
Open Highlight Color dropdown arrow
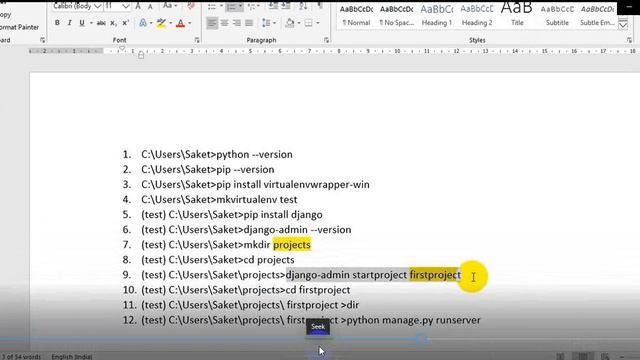pyautogui.click(x=170, y=23)
